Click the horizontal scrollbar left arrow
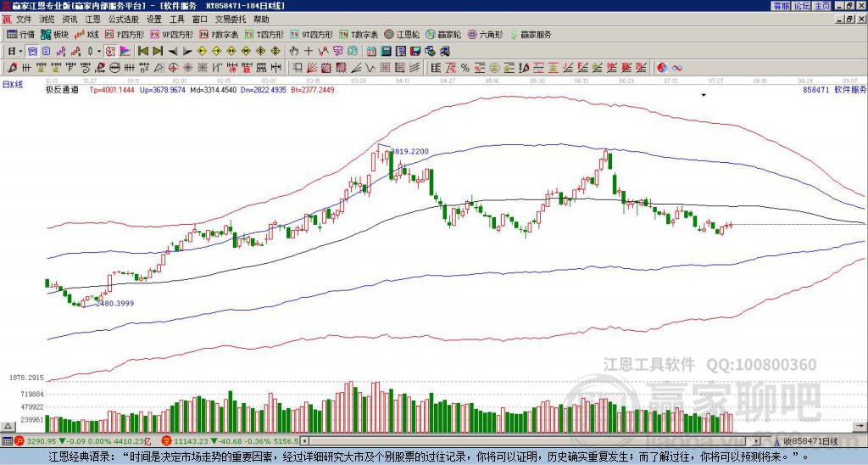This screenshot has width=868, height=465. [304, 441]
